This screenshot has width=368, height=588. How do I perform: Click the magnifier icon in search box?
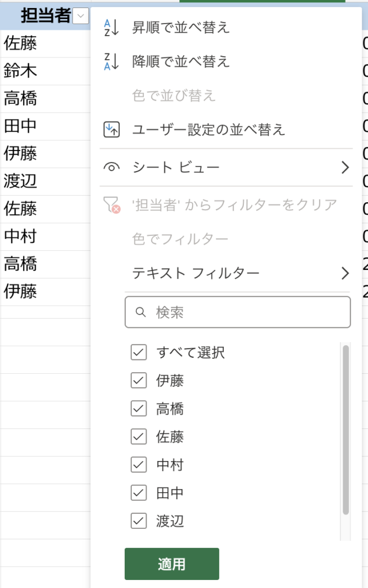point(140,312)
